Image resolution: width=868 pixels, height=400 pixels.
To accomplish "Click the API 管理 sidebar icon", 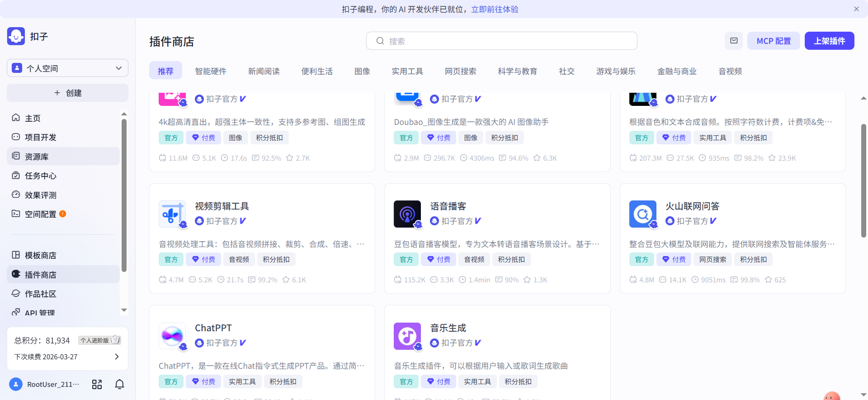I will point(16,312).
